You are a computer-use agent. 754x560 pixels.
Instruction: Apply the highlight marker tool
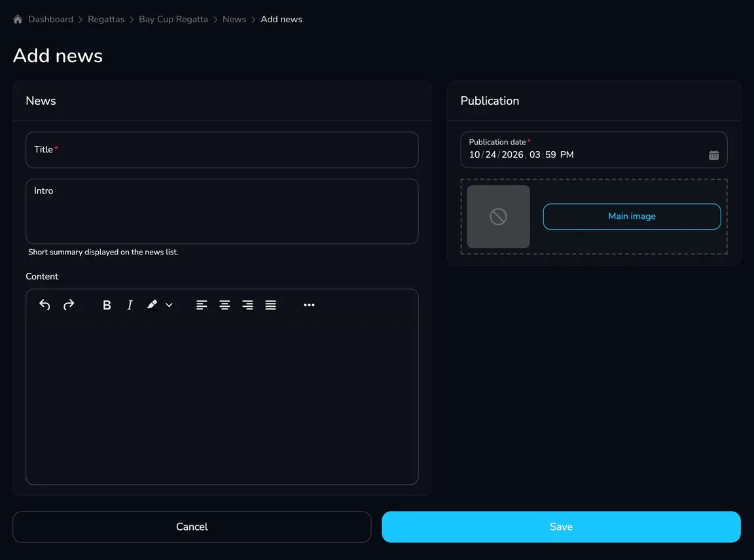152,305
